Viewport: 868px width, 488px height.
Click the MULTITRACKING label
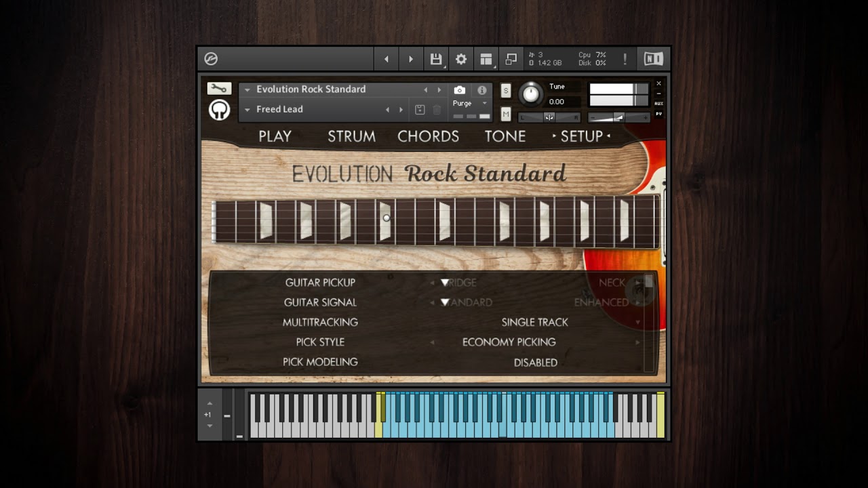tap(320, 323)
